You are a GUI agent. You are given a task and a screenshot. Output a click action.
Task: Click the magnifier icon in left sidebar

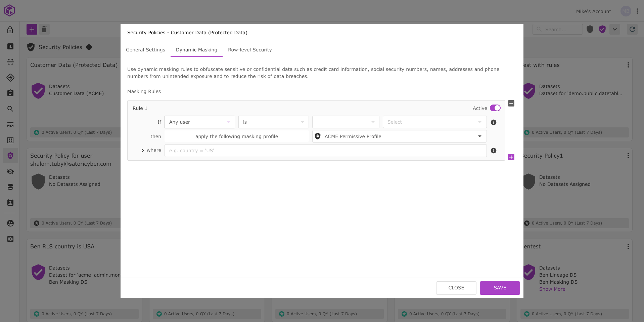(x=10, y=109)
